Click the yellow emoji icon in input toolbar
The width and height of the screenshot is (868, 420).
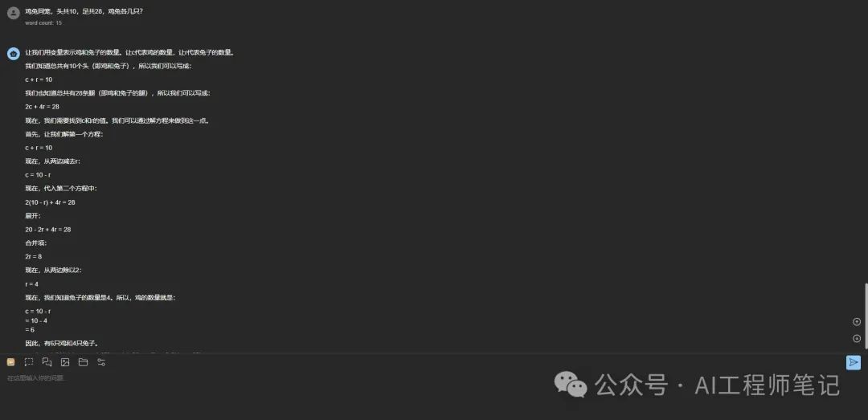tap(10, 362)
